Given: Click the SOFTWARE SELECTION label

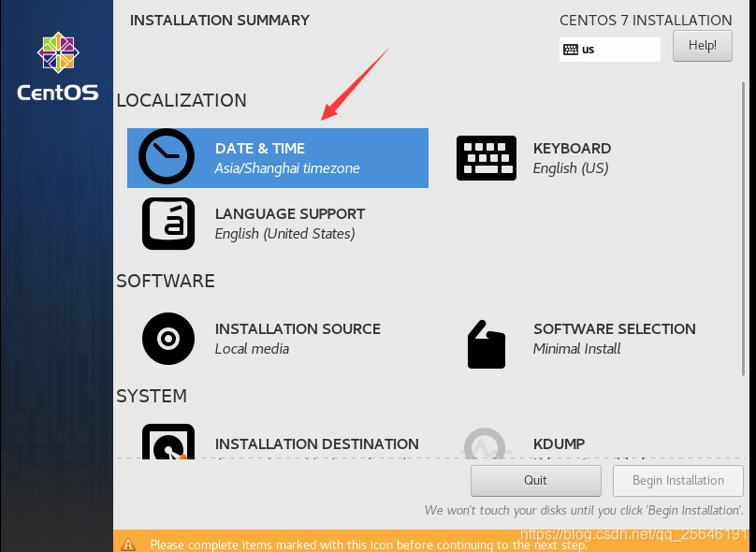Looking at the screenshot, I should coord(614,328).
